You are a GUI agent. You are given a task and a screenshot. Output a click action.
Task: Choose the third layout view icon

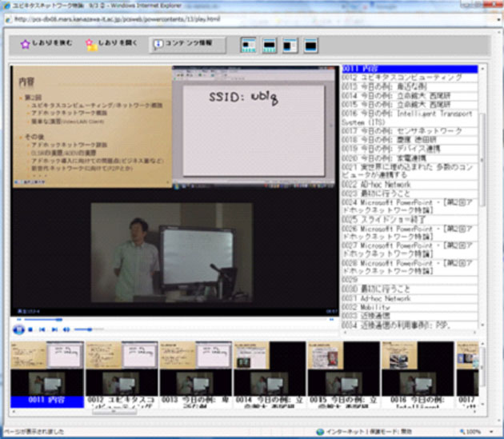click(x=290, y=46)
